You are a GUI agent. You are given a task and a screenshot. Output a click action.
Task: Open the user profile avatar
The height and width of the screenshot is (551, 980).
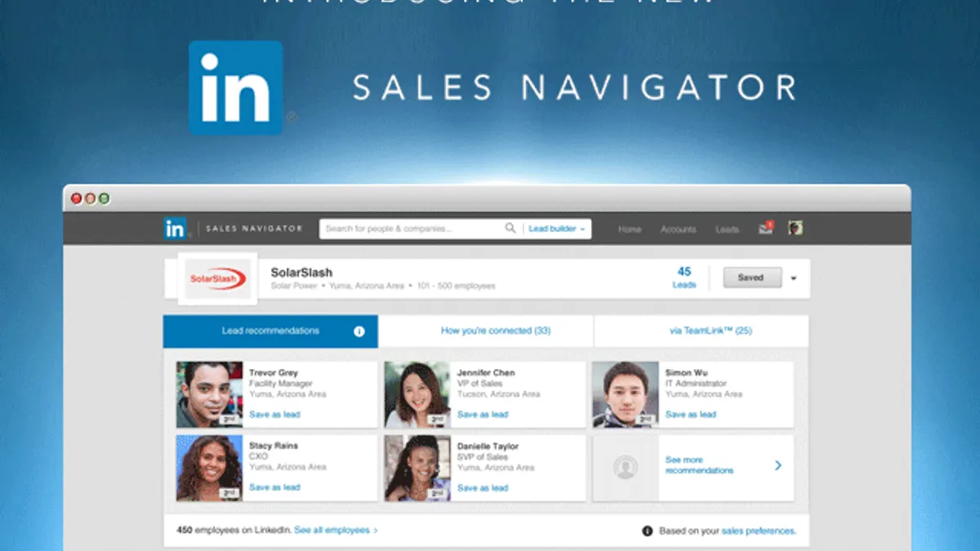[795, 229]
